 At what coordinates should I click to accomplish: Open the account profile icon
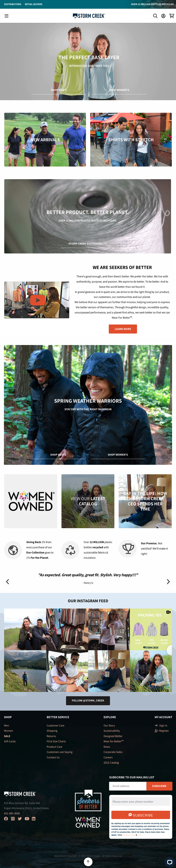point(163,16)
